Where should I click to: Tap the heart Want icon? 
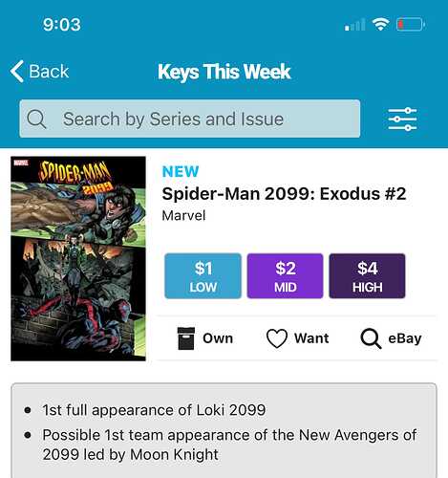[x=277, y=338]
